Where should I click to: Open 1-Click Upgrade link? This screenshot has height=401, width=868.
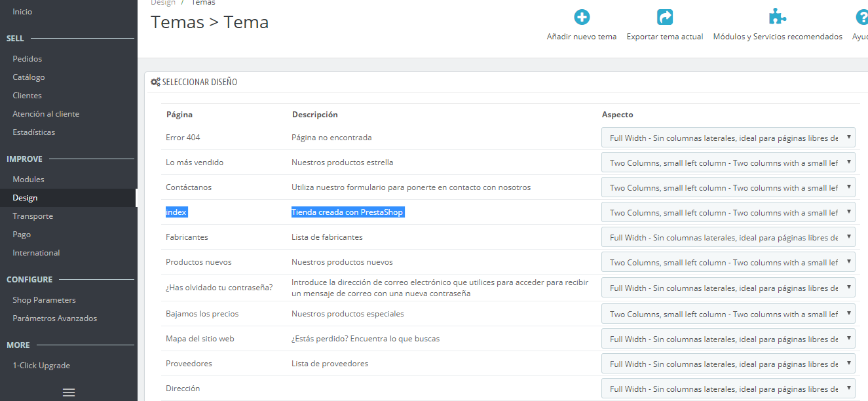[41, 366]
